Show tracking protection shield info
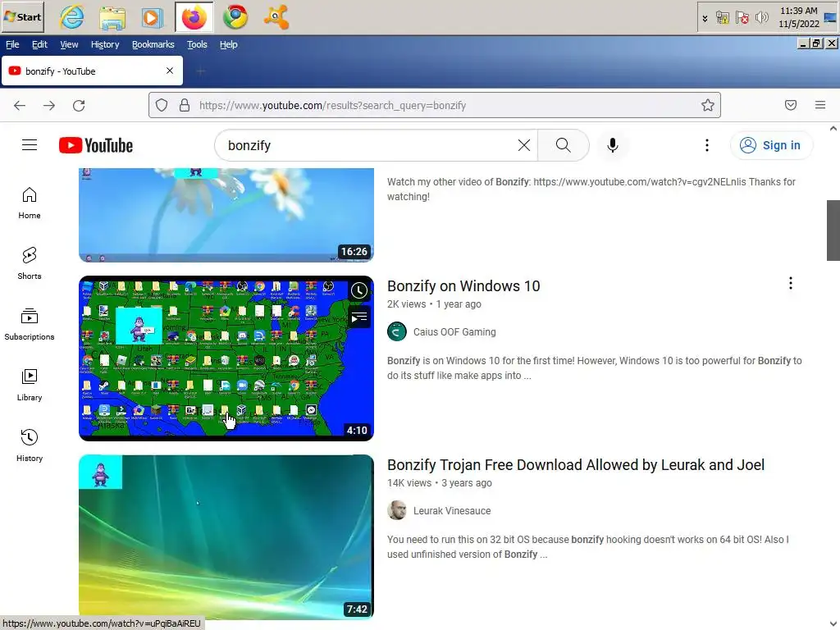Screen dimensions: 840x630 point(162,106)
